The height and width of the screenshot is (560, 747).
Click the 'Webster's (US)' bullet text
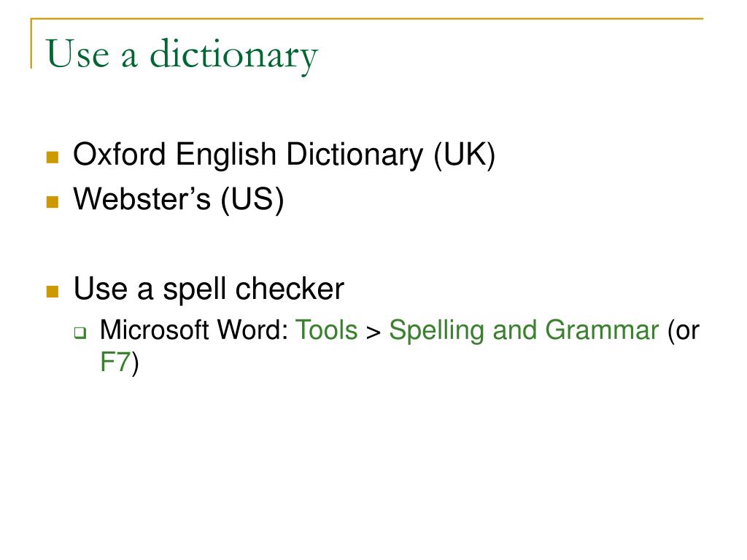click(x=179, y=199)
